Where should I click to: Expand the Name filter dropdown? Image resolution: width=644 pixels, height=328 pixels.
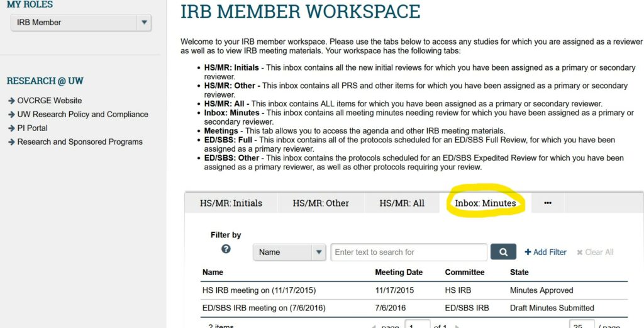point(289,252)
